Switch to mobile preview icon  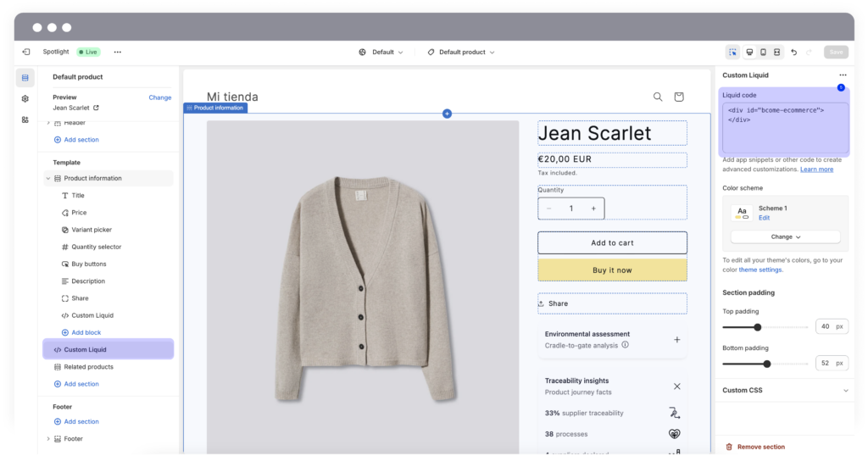(x=764, y=52)
